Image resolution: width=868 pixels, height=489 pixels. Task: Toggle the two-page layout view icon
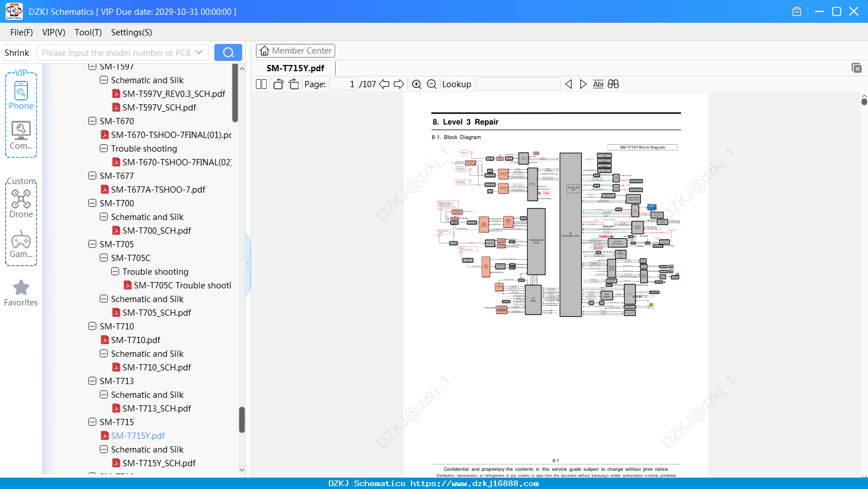(262, 84)
